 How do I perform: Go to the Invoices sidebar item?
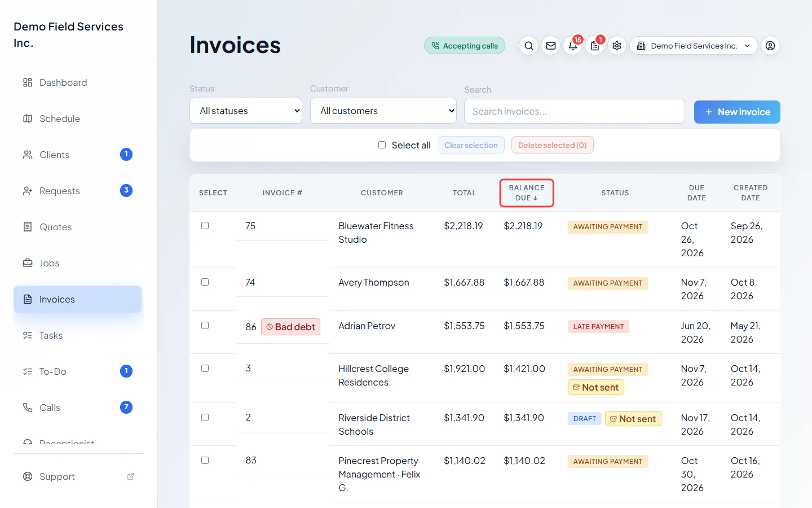click(x=78, y=299)
